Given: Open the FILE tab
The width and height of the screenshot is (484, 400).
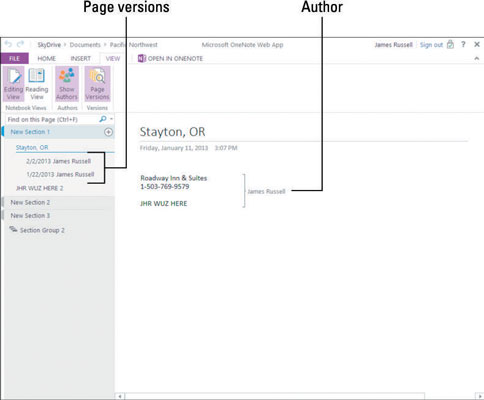Looking at the screenshot, I should click(14, 58).
